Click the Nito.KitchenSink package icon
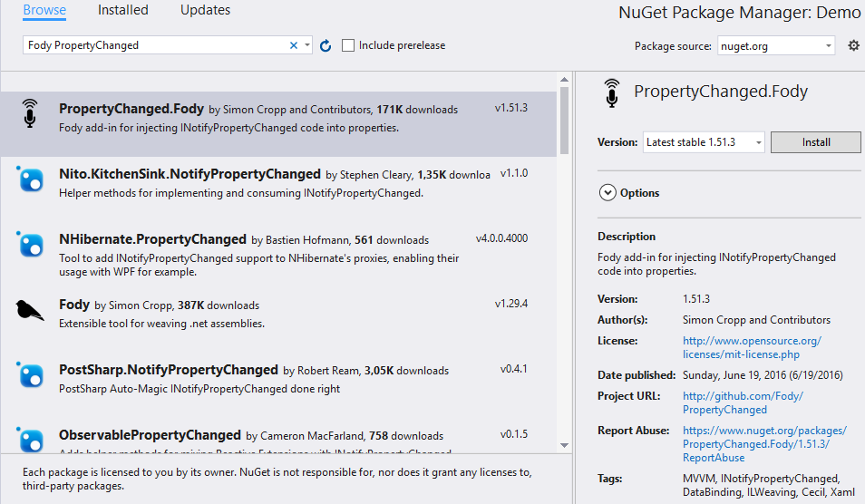The width and height of the screenshot is (865, 504). tap(31, 179)
